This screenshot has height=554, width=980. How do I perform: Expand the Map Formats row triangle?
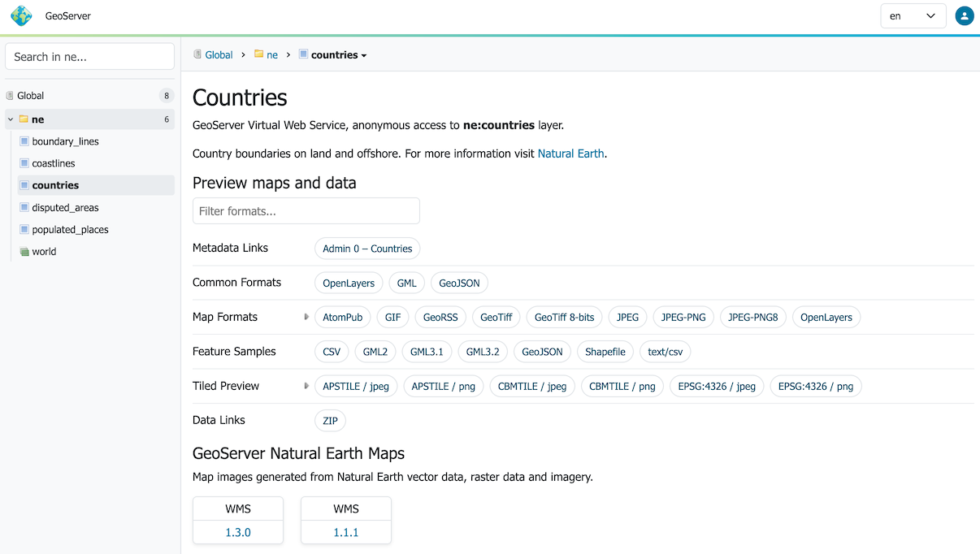click(x=306, y=317)
